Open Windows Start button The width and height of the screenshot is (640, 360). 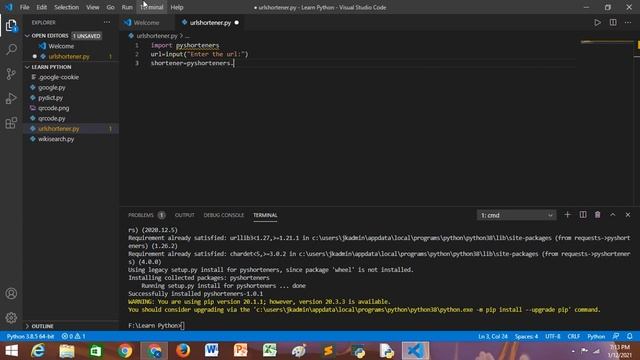click(x=11, y=351)
